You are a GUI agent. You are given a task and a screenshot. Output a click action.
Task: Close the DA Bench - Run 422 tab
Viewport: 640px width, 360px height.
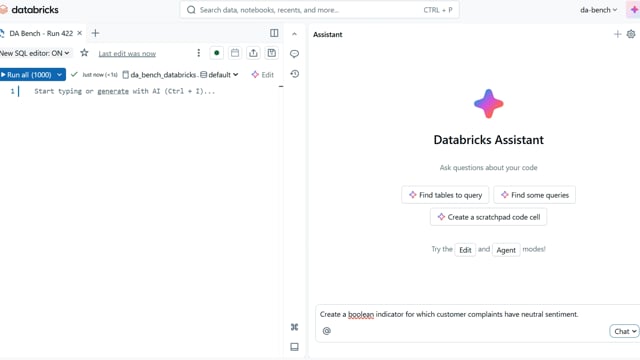click(80, 33)
